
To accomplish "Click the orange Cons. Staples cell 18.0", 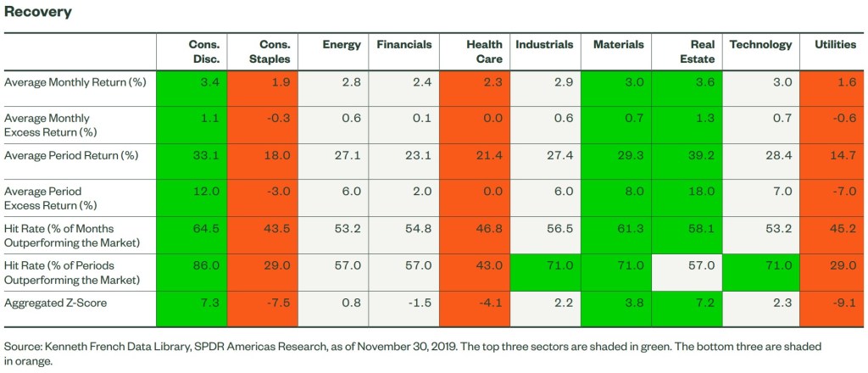I will pos(281,156).
